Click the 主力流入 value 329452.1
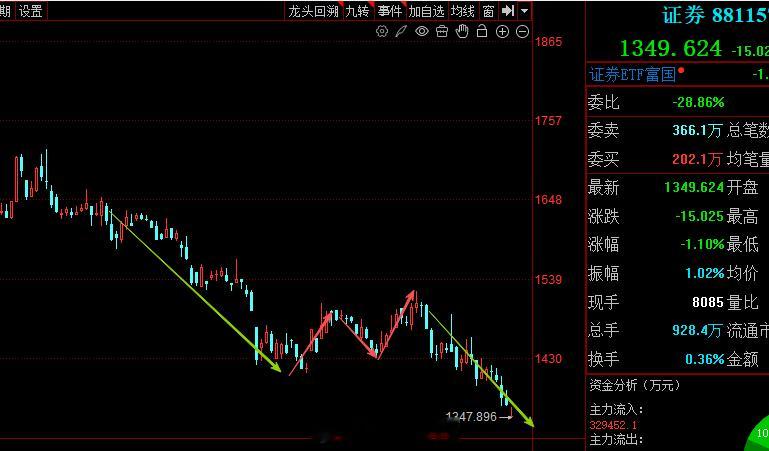Image resolution: width=769 pixels, height=451 pixels. (614, 425)
